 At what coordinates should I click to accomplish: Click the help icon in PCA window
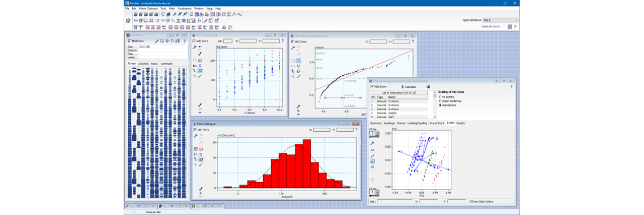[511, 87]
